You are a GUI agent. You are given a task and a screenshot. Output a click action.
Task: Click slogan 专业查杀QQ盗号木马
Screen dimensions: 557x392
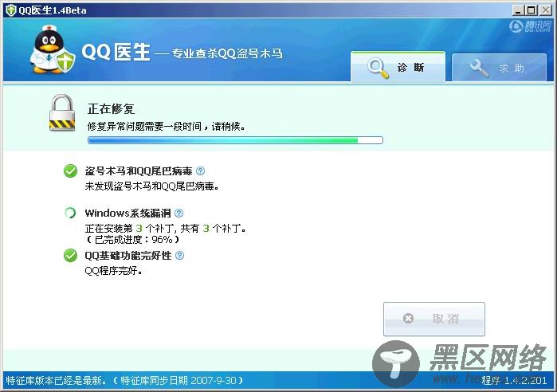[x=227, y=53]
